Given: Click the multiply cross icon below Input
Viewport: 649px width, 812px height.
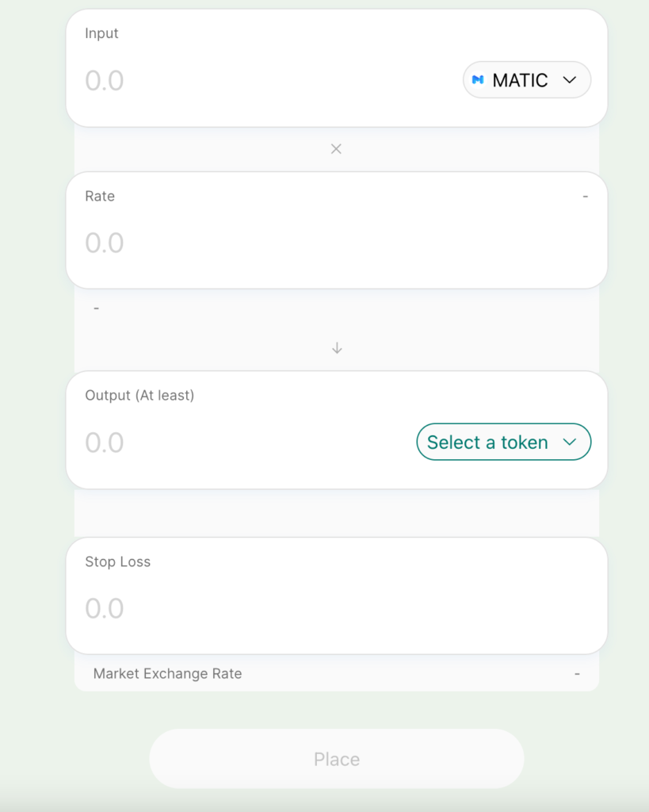Looking at the screenshot, I should (337, 149).
